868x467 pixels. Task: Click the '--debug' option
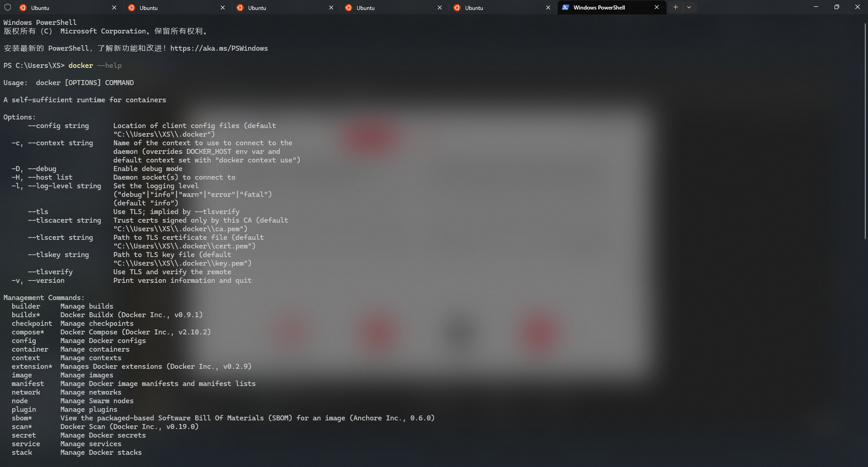tap(42, 168)
